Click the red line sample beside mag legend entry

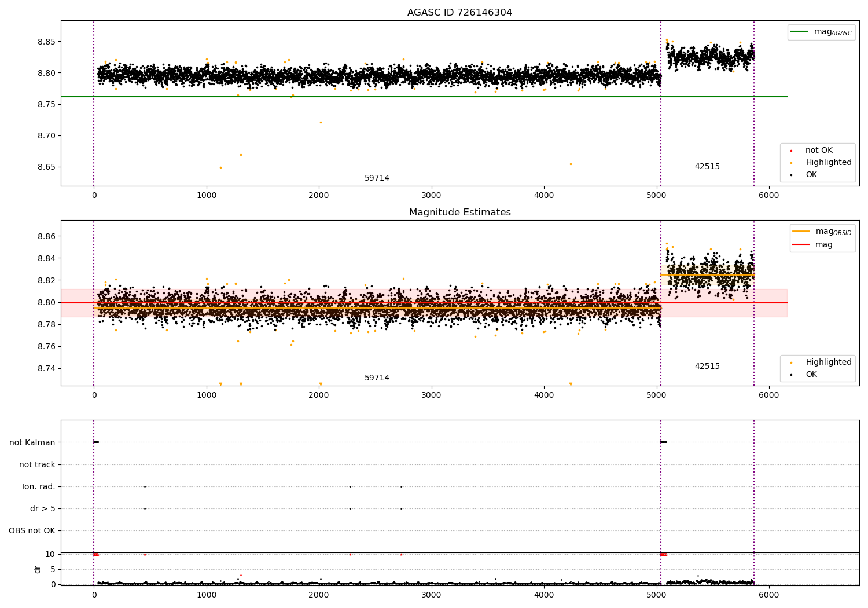click(801, 245)
